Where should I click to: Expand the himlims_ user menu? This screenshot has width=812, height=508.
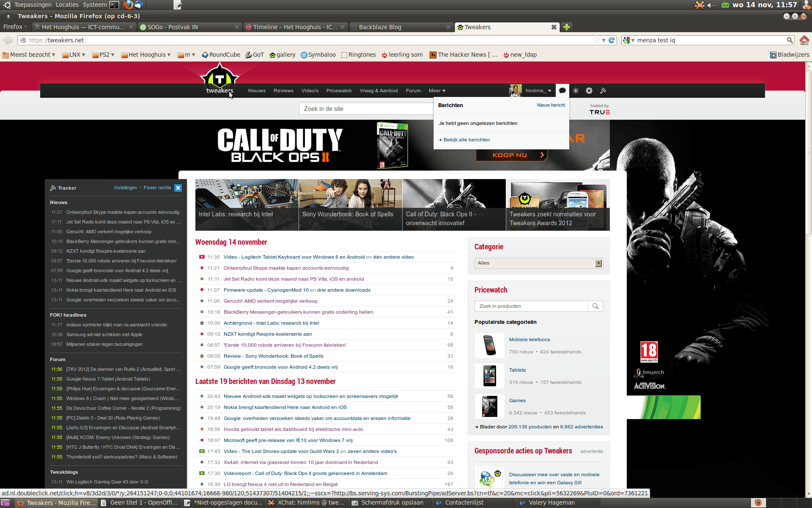coord(538,91)
